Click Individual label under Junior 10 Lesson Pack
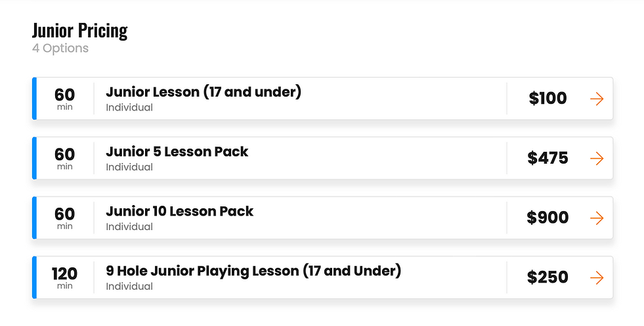644x326 pixels. [129, 227]
